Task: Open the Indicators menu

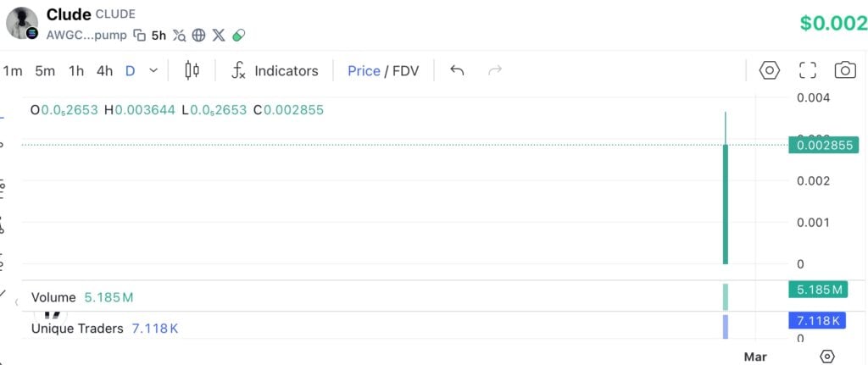Action: (x=275, y=71)
